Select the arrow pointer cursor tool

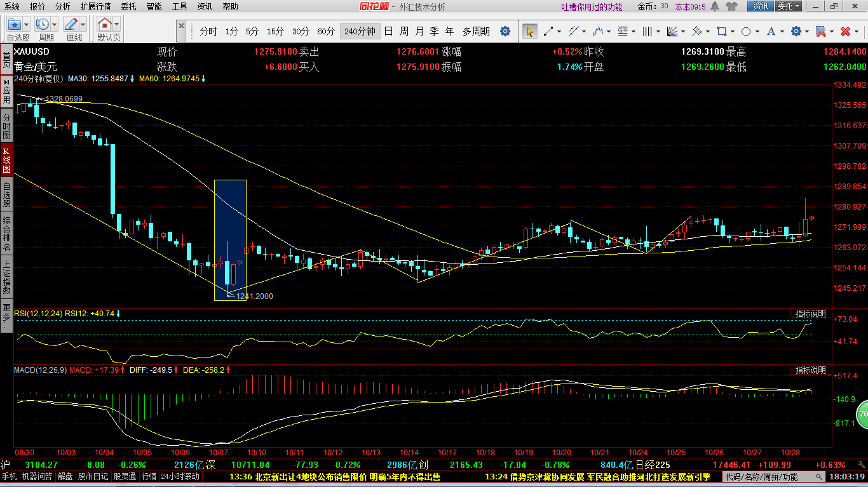click(529, 31)
